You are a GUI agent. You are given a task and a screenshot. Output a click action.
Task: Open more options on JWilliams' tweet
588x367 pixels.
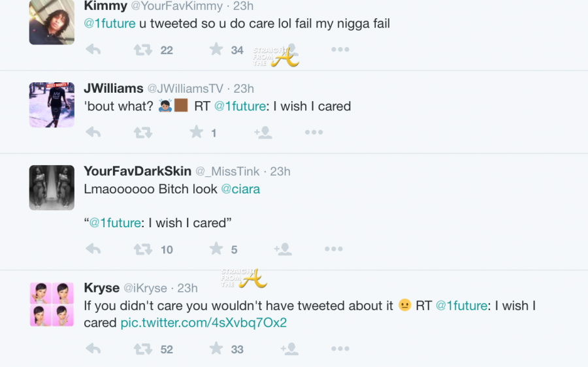coord(314,133)
